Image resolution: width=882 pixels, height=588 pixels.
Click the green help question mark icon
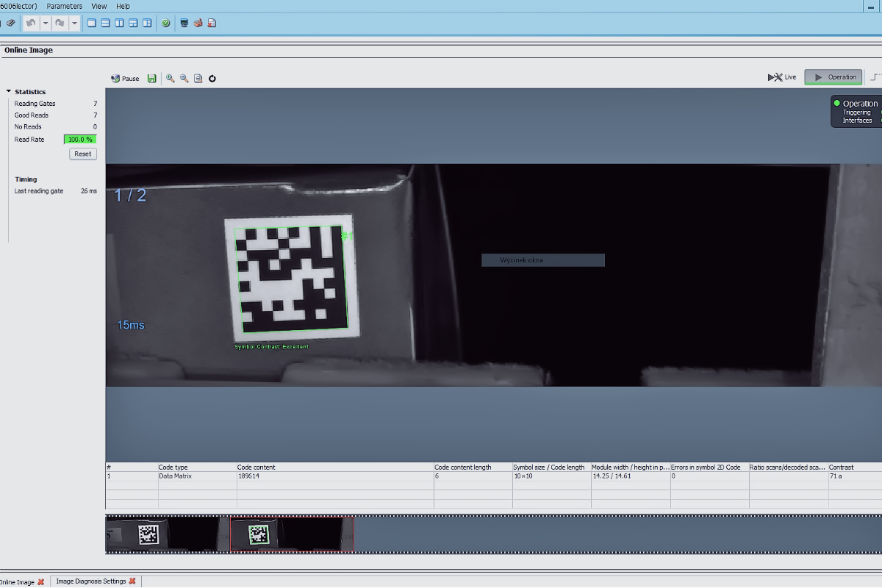(x=166, y=23)
